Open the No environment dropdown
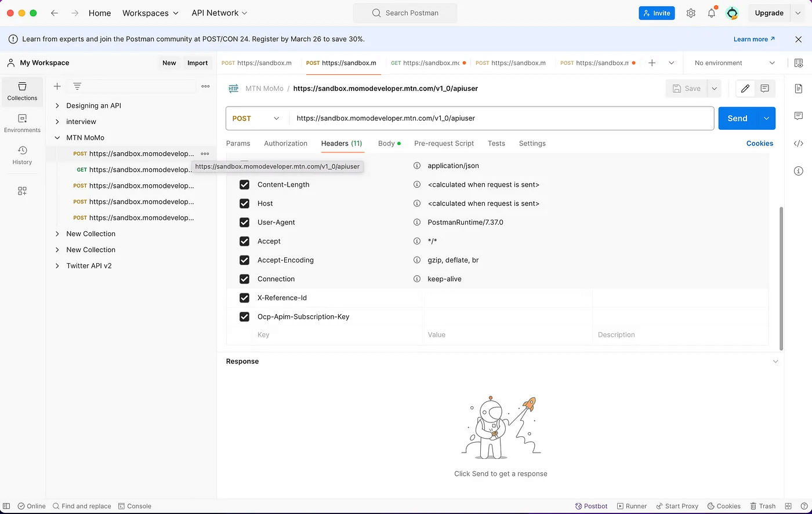The height and width of the screenshot is (514, 812). 734,63
